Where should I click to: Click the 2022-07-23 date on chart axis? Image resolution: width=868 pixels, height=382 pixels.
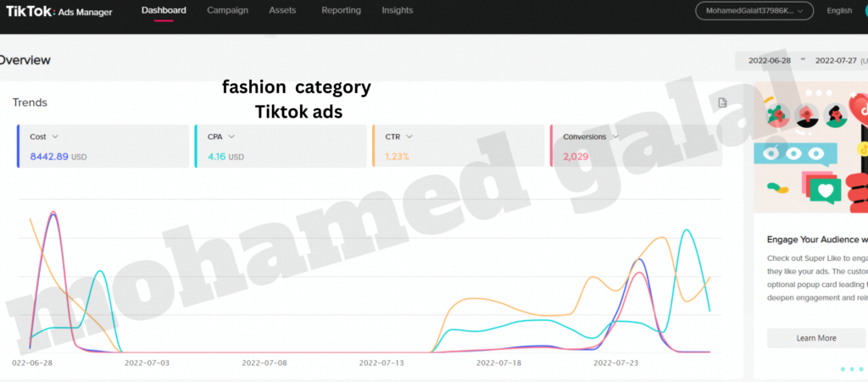coord(615,363)
